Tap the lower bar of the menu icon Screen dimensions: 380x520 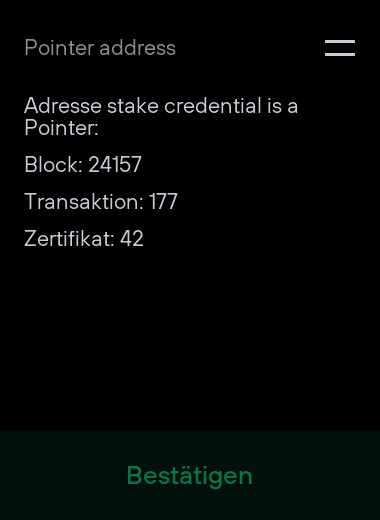click(340, 54)
